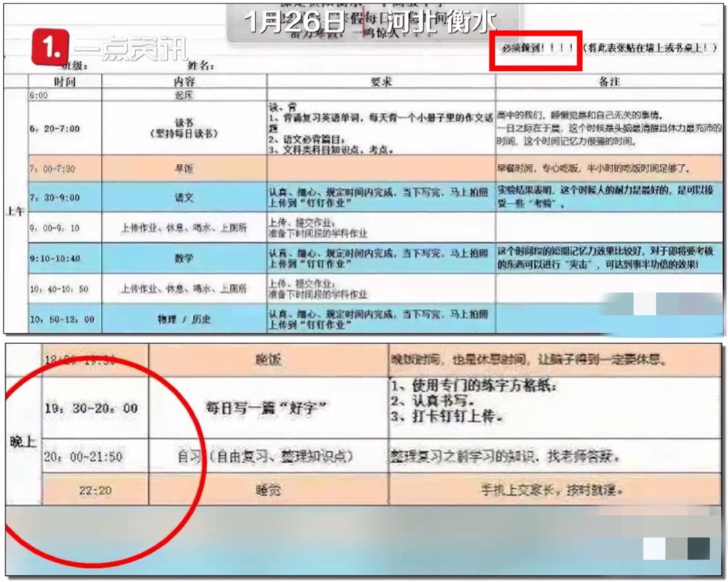Select the 早饭 content cell
The height and width of the screenshot is (582, 728).
pos(184,169)
